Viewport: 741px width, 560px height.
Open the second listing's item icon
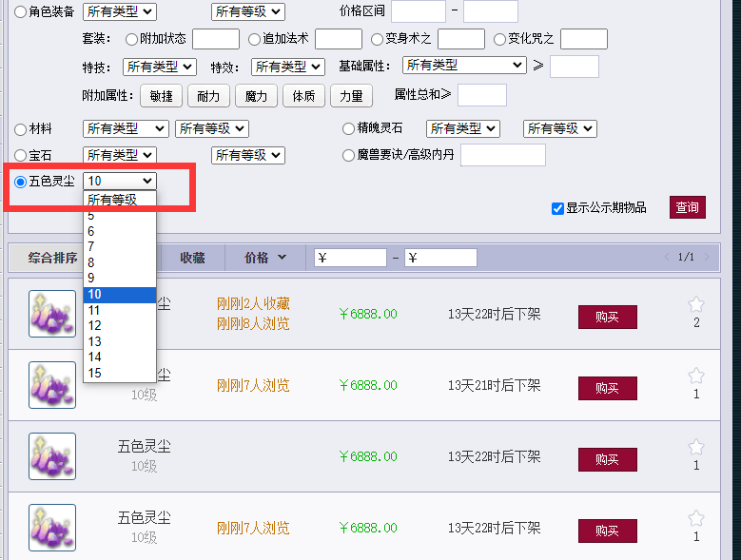52,385
